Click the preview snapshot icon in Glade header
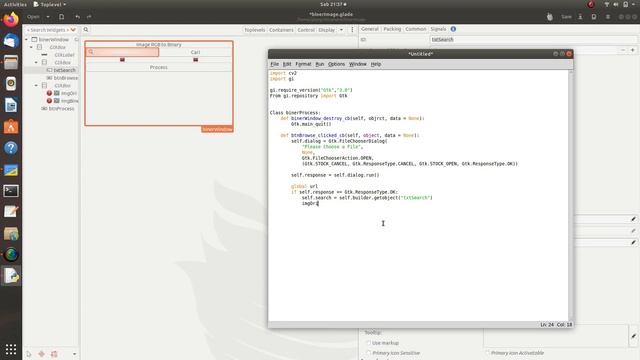This screenshot has height=360, width=640. [x=594, y=17]
